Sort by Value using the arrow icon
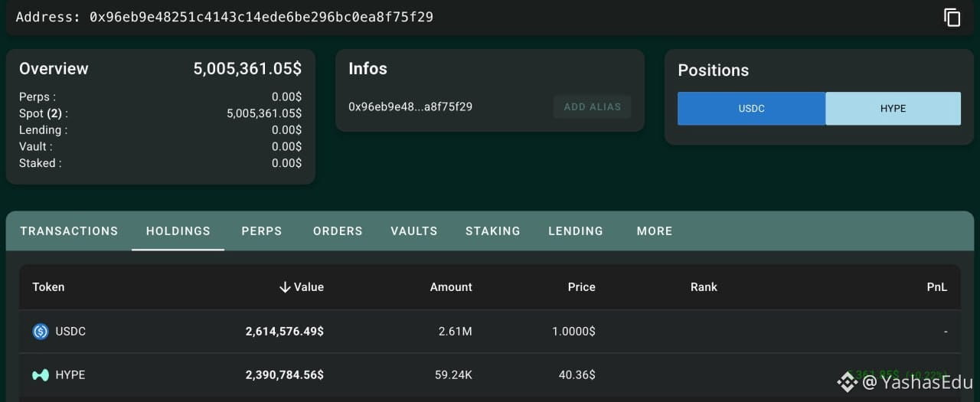The width and height of the screenshot is (980, 402). pyautogui.click(x=285, y=287)
